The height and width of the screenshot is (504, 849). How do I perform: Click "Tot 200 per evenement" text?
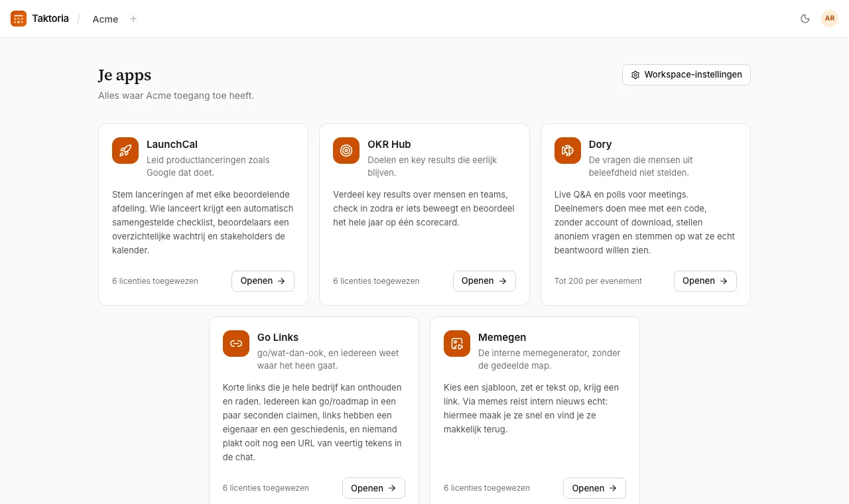(x=598, y=281)
